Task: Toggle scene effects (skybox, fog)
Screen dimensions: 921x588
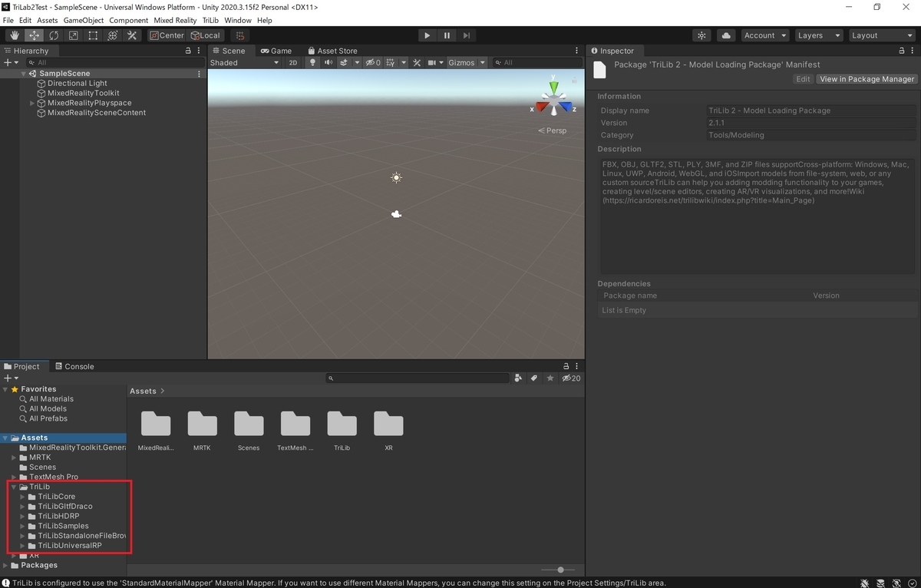Action: [x=345, y=63]
